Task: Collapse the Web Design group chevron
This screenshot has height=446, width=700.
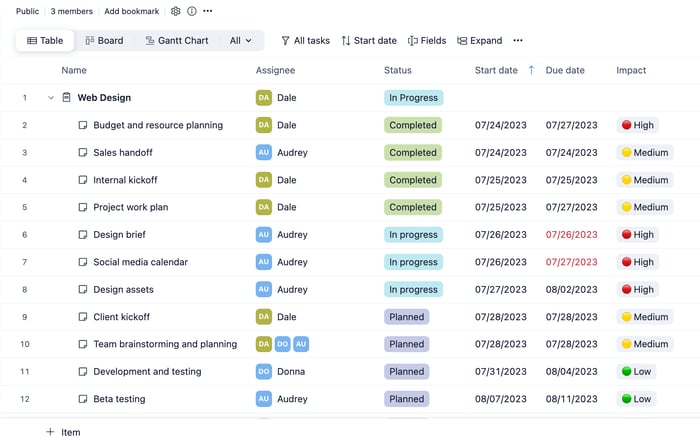Action: coord(51,98)
